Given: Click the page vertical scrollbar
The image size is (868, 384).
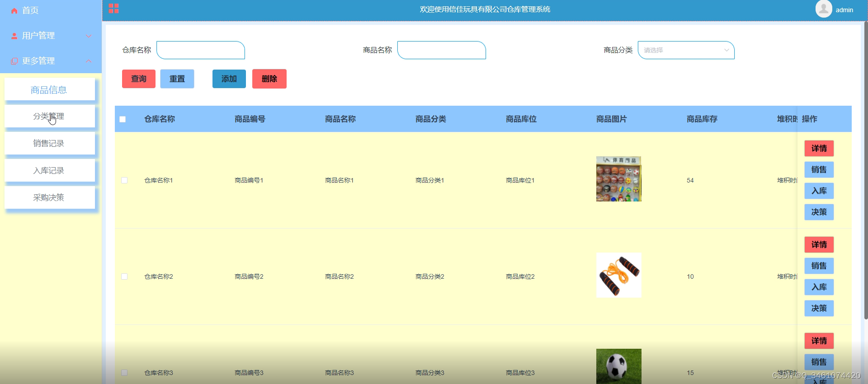Looking at the screenshot, I should coord(865,169).
